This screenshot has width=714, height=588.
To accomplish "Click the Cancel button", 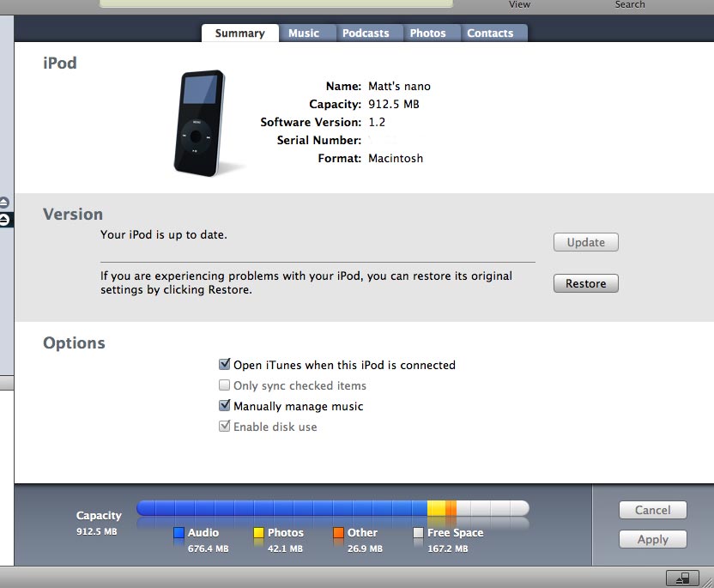I will (652, 510).
